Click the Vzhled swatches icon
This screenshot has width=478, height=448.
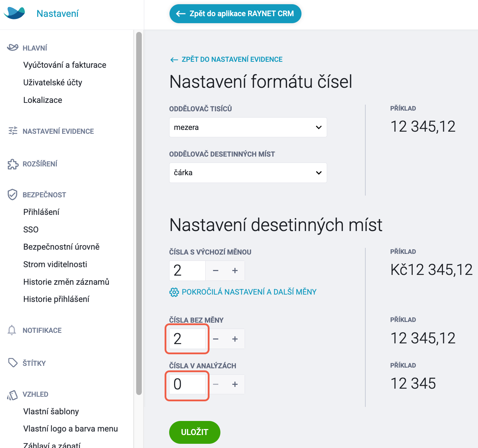click(12, 395)
